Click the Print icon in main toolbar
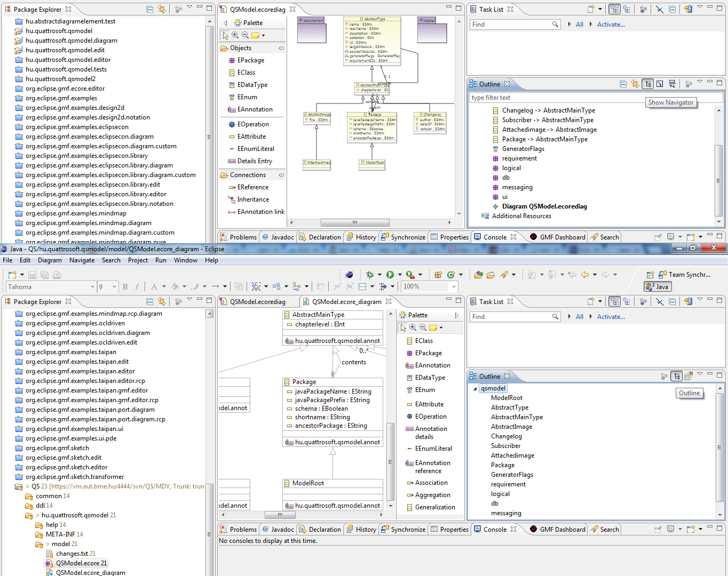The width and height of the screenshot is (728, 576). click(57, 275)
